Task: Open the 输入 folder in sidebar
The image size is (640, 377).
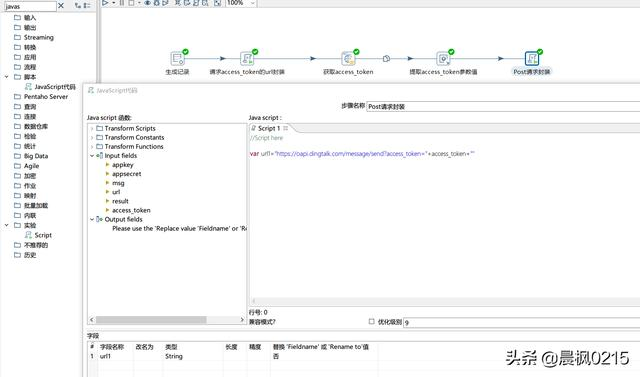Action: pyautogui.click(x=25, y=18)
